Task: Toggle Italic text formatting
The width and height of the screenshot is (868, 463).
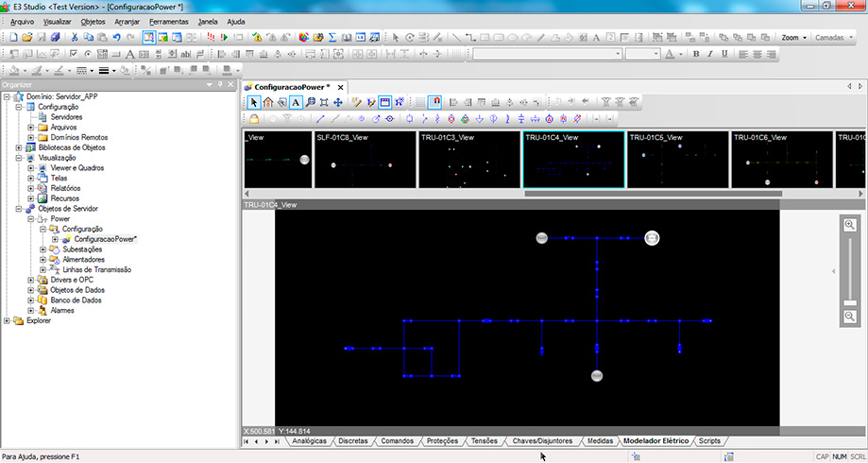Action: click(709, 54)
